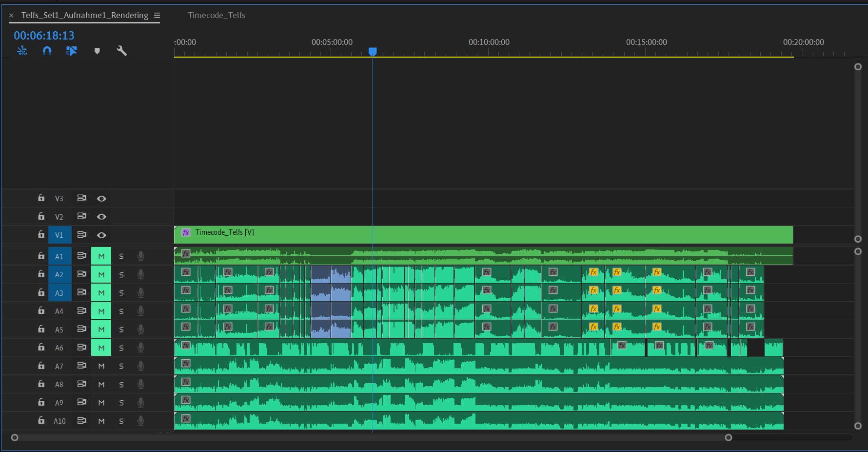The width and height of the screenshot is (868, 452).
Task: Enable voice-over record on track A9
Action: 140,402
